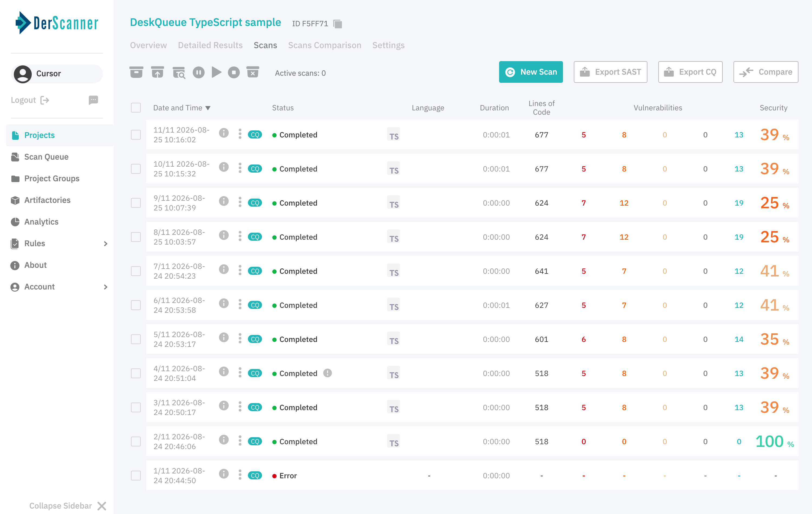Select checkbox for scan 1/11
This screenshot has width=812, height=514.
pos(136,476)
